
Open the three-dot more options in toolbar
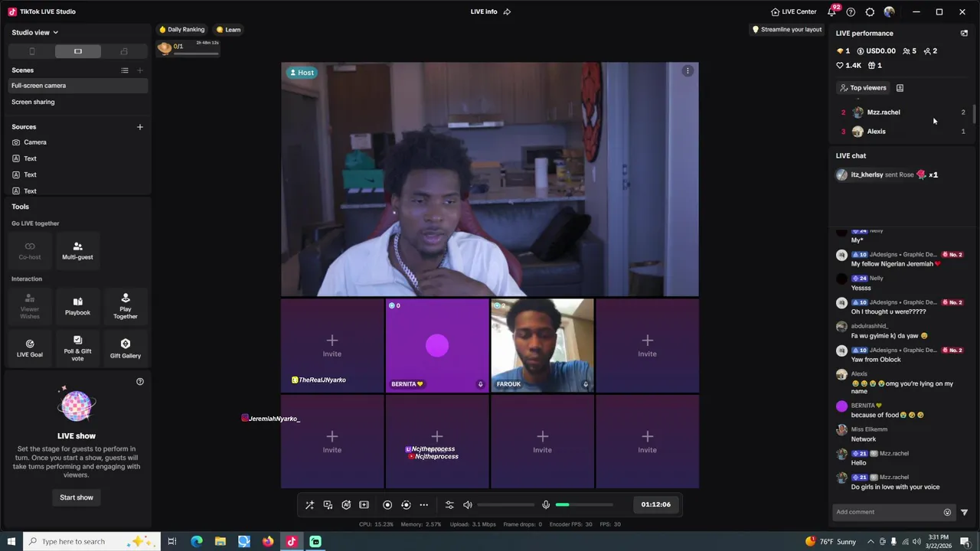[x=423, y=505]
